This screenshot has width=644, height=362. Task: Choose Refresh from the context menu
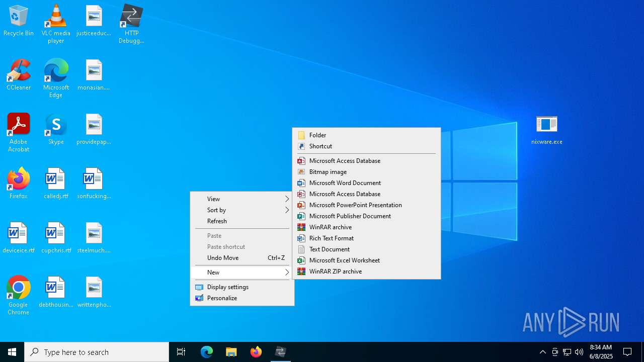tap(243, 221)
